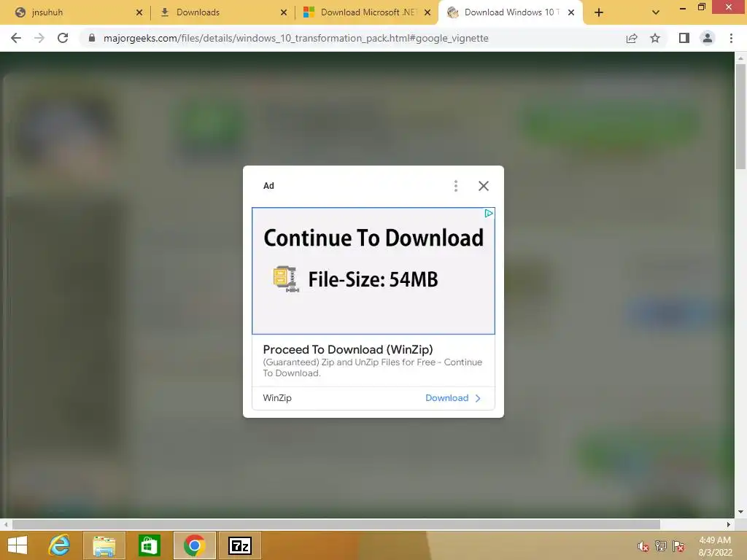This screenshot has width=747, height=560.
Task: Switch to the jnsuhuh tab
Action: click(x=76, y=12)
